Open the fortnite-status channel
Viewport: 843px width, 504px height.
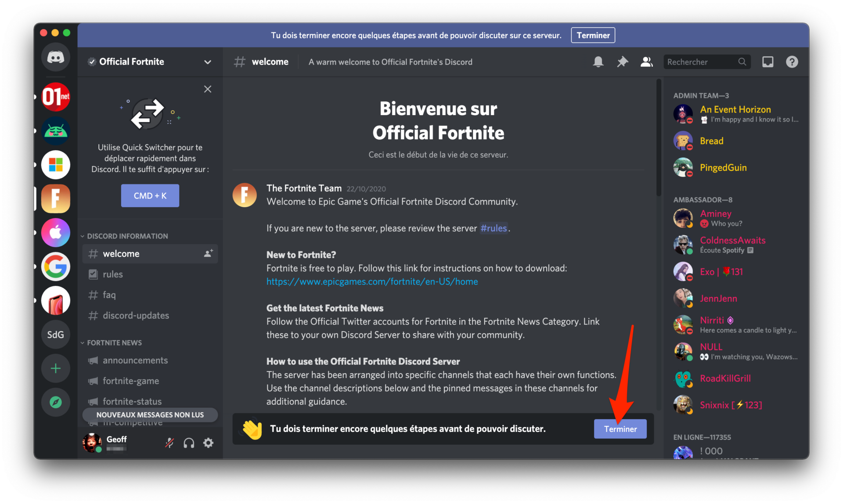pos(150,401)
